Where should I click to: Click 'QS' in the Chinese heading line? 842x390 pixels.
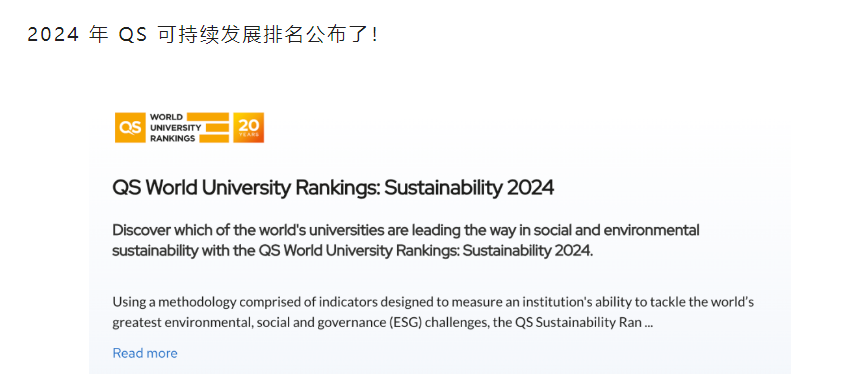133,35
